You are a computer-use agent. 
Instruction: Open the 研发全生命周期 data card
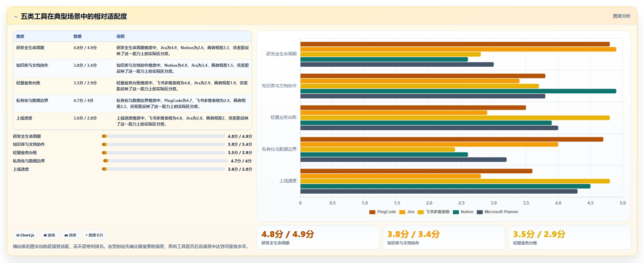pos(318,237)
